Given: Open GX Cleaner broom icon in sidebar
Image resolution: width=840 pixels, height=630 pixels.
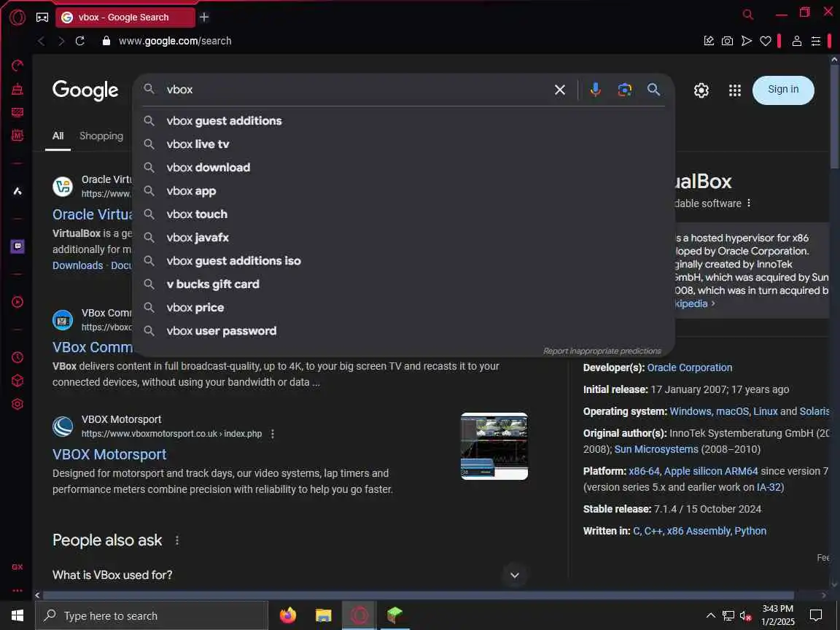Looking at the screenshot, I should (17, 89).
